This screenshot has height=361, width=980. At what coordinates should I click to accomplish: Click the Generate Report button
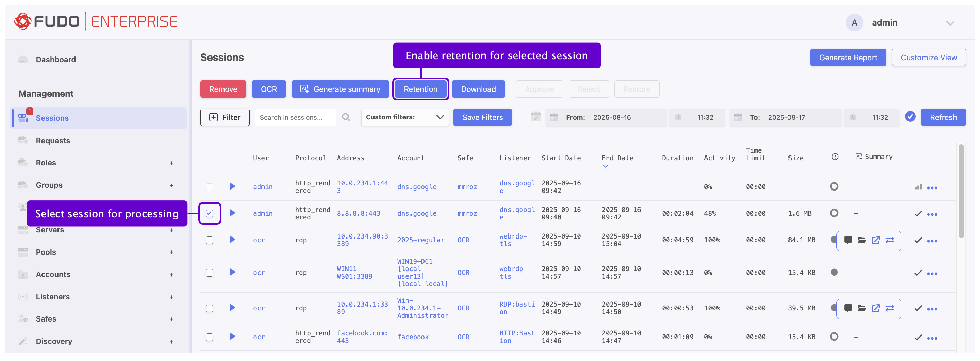pos(848,58)
